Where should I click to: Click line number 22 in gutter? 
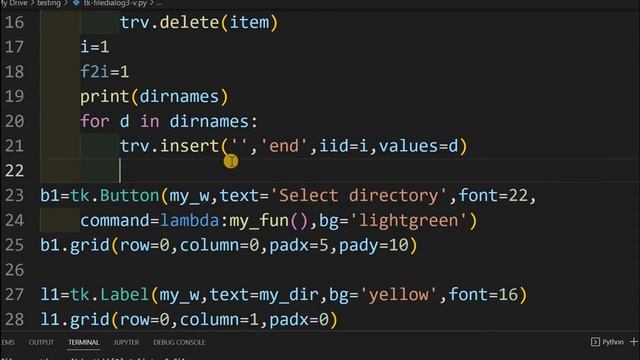coord(15,171)
